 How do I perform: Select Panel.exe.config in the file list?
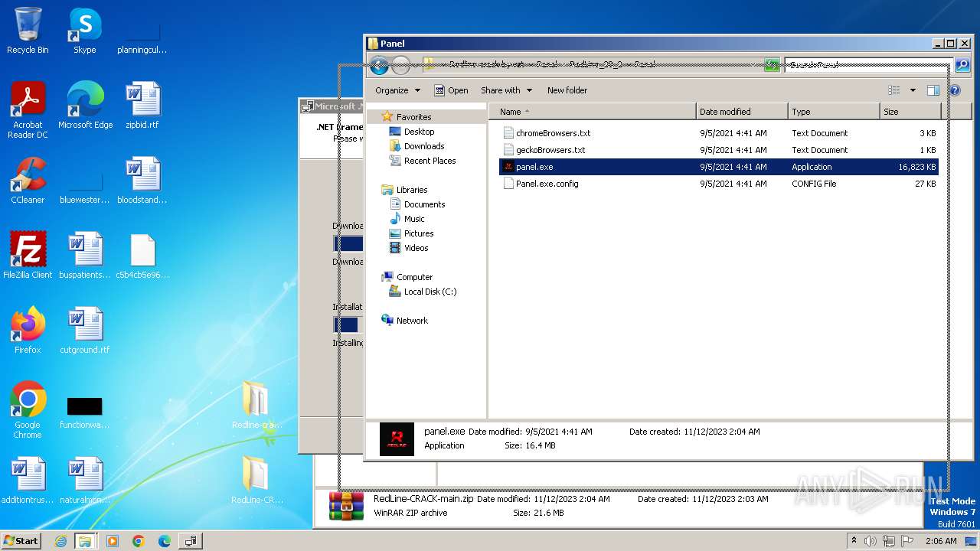719,184
